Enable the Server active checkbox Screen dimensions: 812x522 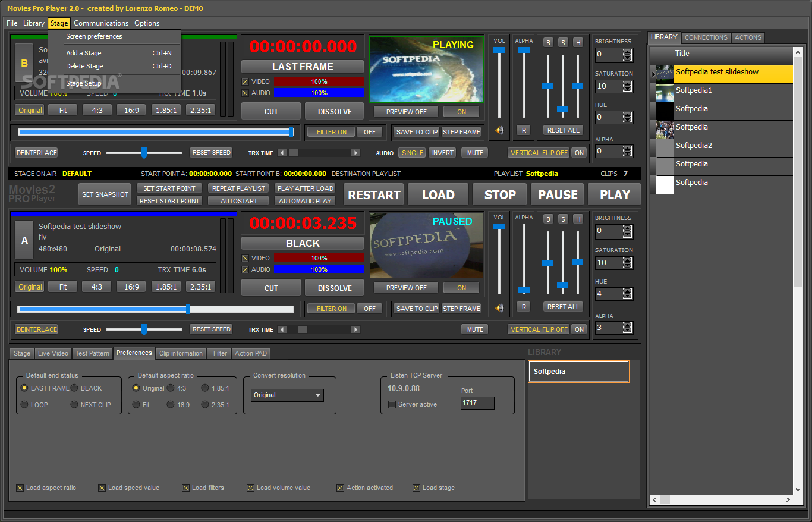(x=392, y=404)
